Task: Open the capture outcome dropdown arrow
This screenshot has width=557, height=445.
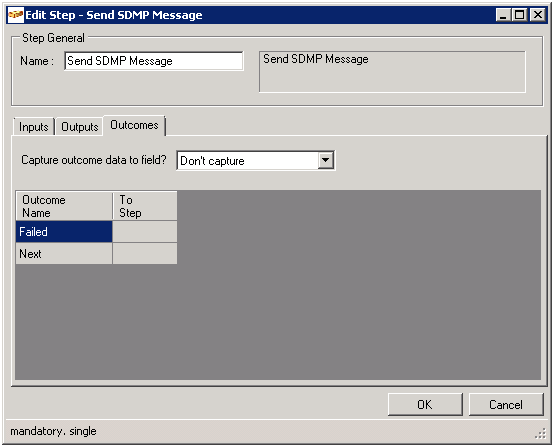Action: 325,161
